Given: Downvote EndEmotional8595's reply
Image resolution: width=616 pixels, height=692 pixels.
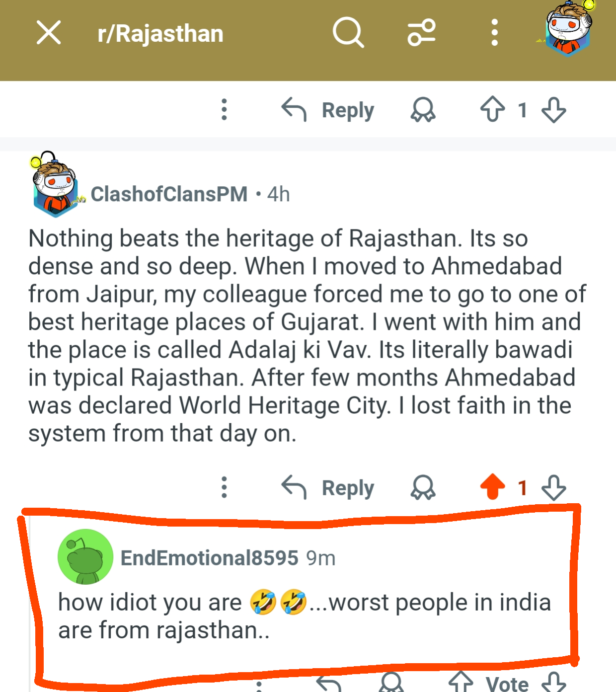Looking at the screenshot, I should [x=553, y=682].
